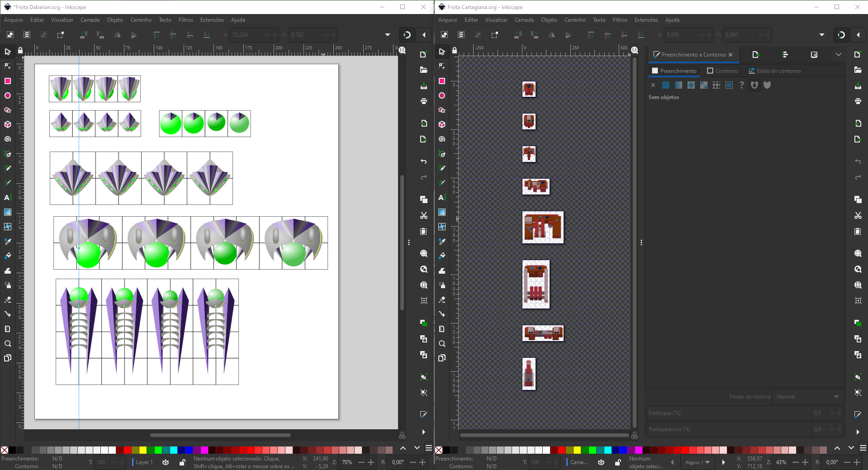Click the 70% zoom field in Frota Dabarian
Viewport: 868px width, 470px height.
[x=347, y=462]
